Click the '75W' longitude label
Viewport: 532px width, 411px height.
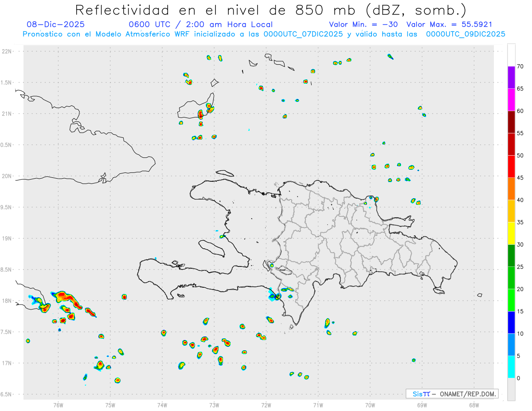110,405
